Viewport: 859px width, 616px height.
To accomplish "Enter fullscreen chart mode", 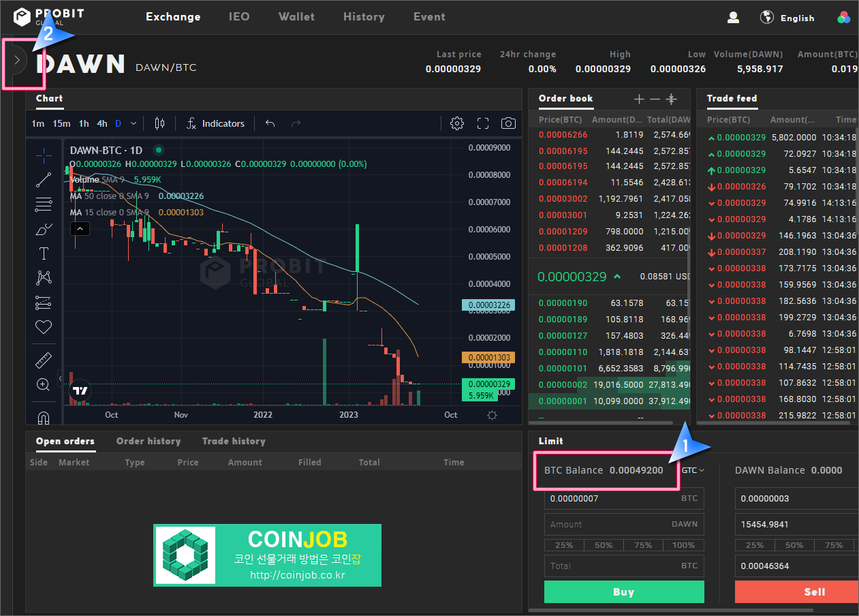I will tap(483, 123).
